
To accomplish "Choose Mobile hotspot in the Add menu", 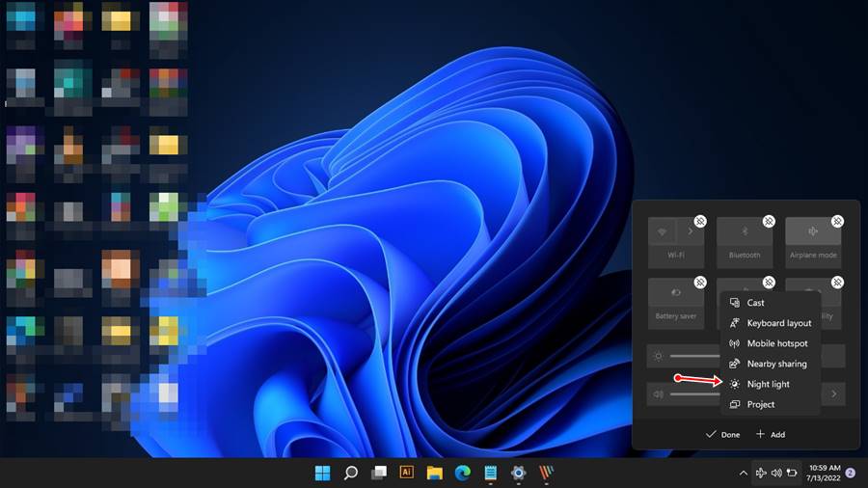I will (770, 343).
